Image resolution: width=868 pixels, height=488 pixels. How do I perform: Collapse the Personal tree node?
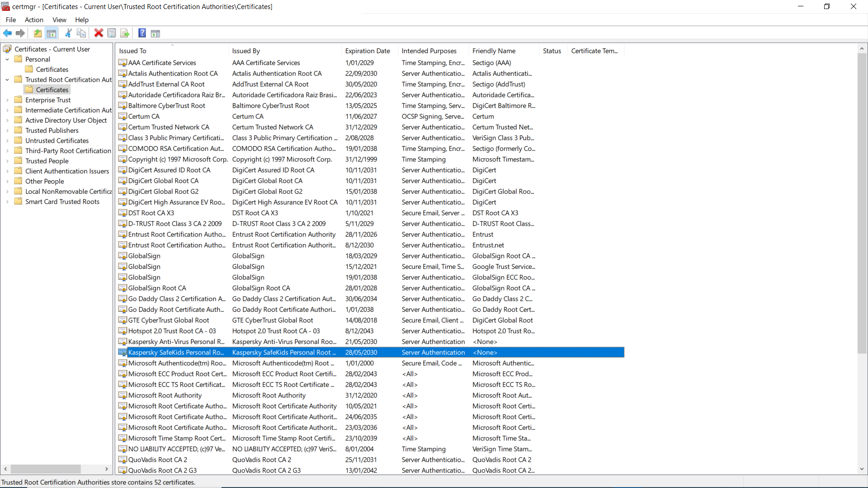coord(7,59)
